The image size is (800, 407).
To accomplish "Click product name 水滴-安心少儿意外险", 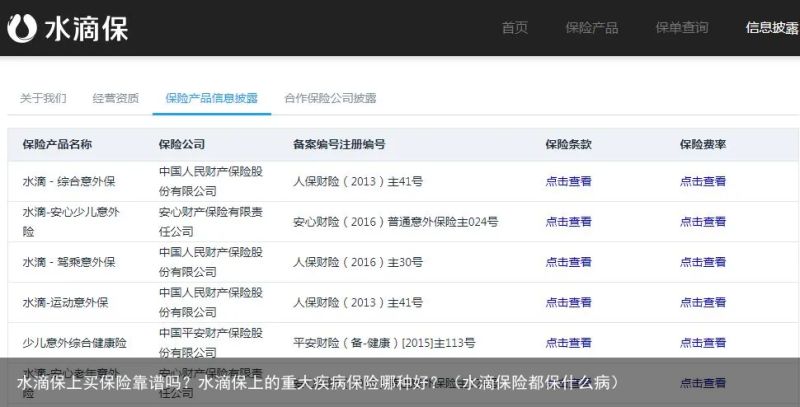I will [x=71, y=221].
